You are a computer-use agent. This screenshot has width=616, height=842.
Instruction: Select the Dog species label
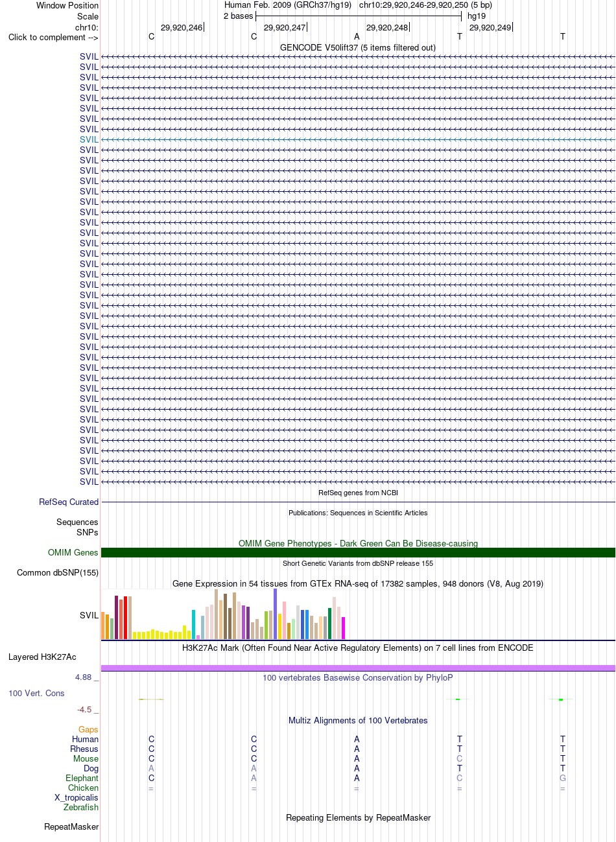91,769
